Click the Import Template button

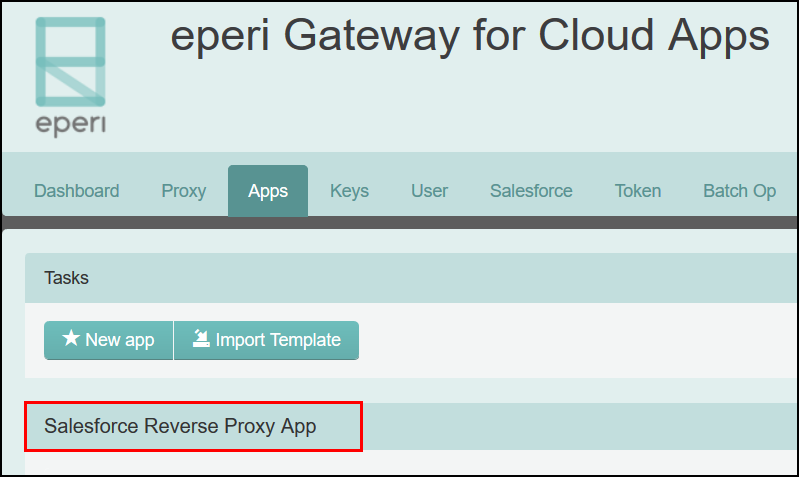point(267,340)
